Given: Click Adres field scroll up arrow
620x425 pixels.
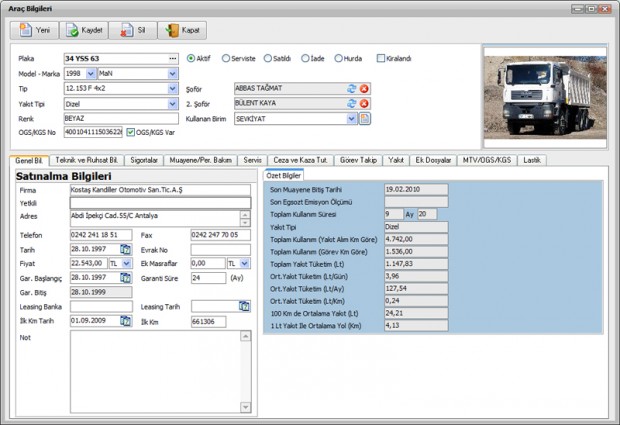Looking at the screenshot, I should 245,215.
